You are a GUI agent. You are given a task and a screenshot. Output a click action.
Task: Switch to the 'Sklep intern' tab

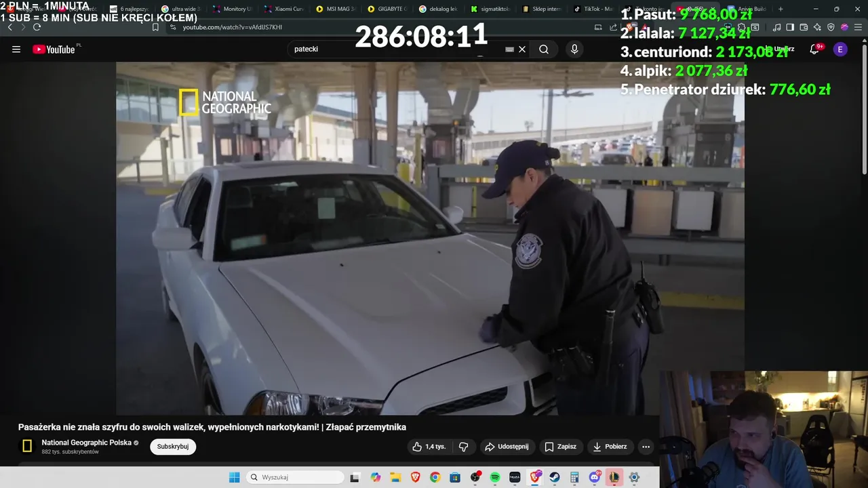(541, 9)
